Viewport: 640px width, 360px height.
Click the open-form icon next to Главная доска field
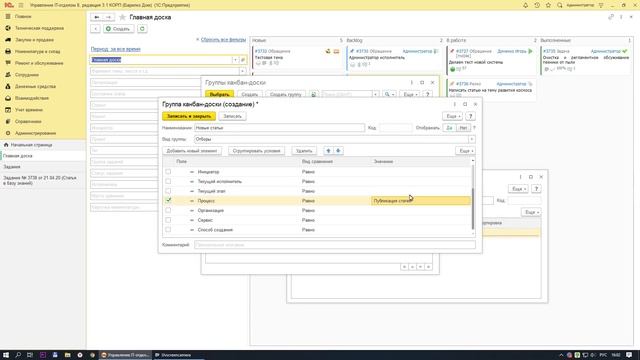(243, 60)
